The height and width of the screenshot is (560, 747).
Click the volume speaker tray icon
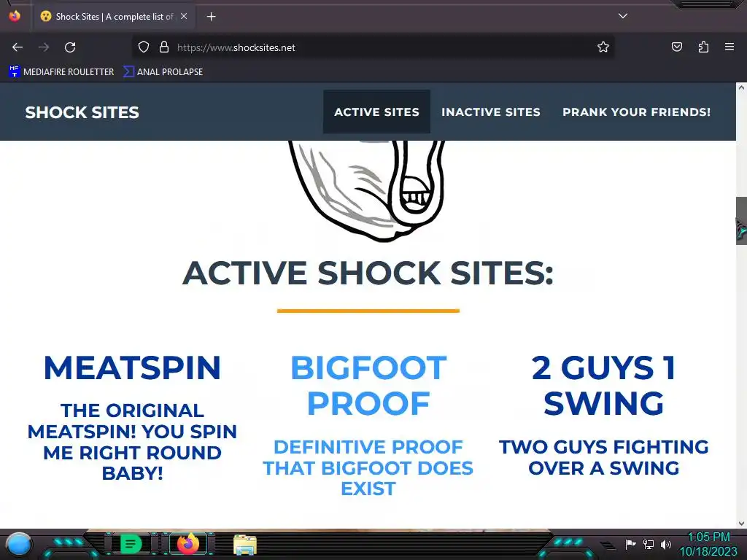[665, 544]
